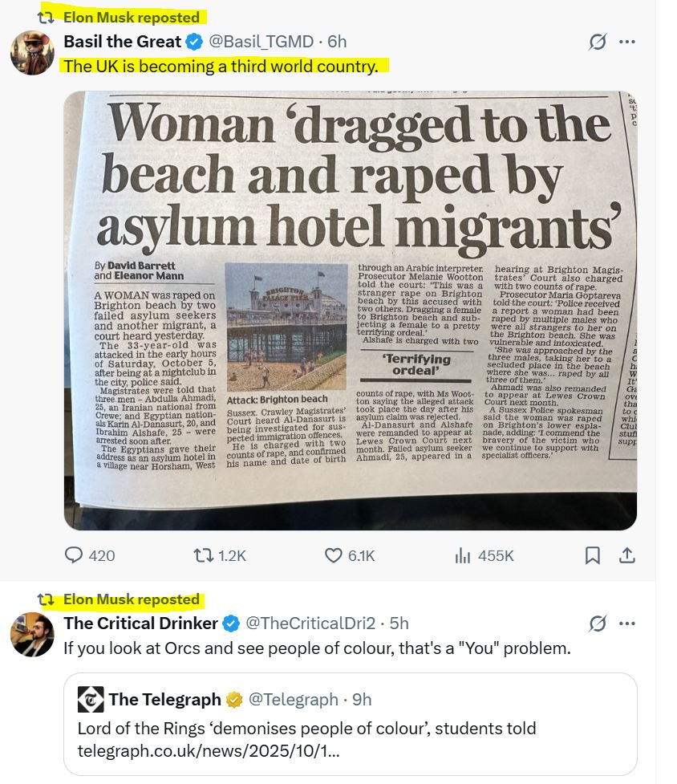The image size is (677, 784).
Task: Click the Basil the Great display name
Action: coord(122,42)
